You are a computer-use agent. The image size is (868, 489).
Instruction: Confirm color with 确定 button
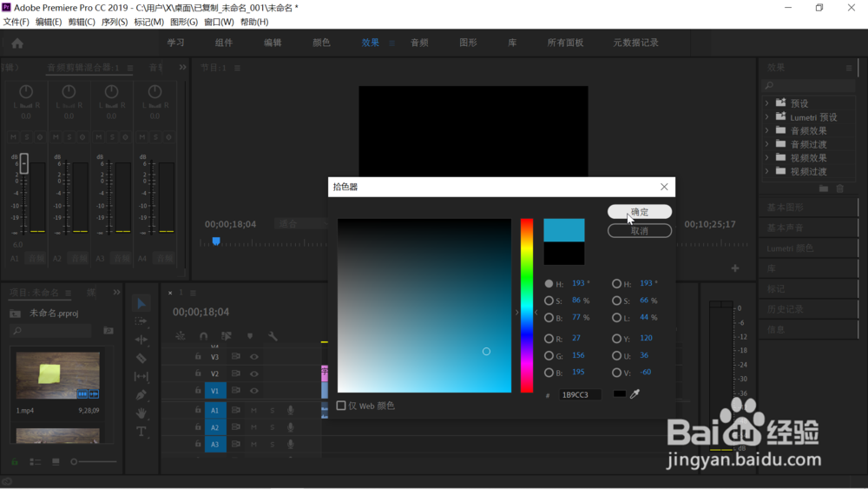point(640,212)
